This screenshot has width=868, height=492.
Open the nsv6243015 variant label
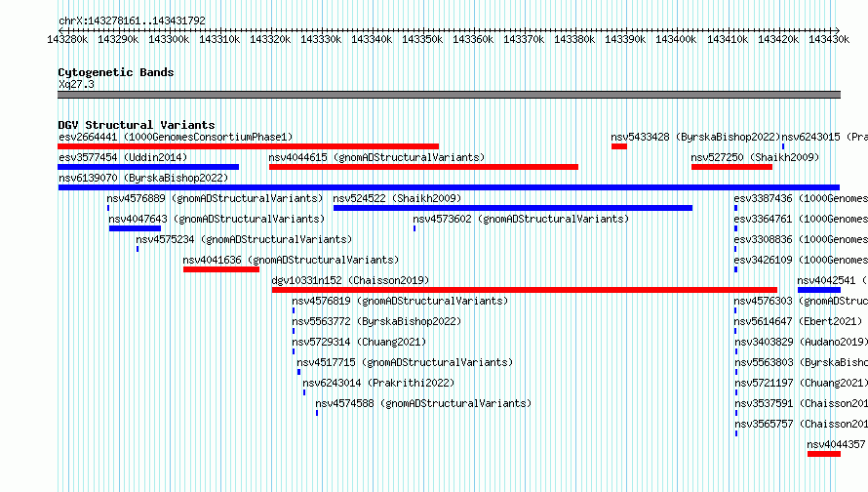click(824, 137)
